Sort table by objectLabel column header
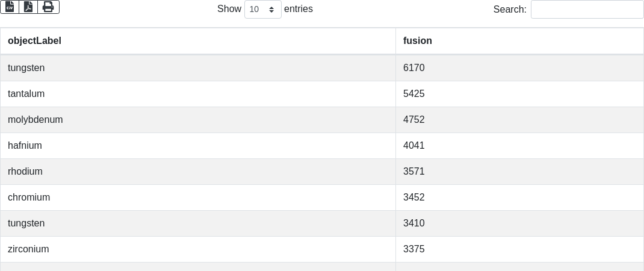 (x=34, y=41)
